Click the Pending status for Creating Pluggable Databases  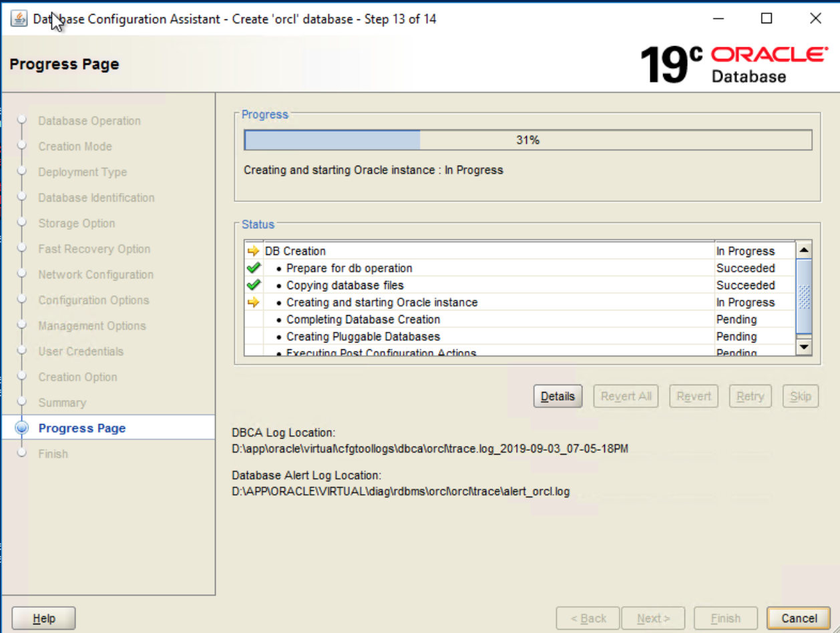tap(737, 337)
